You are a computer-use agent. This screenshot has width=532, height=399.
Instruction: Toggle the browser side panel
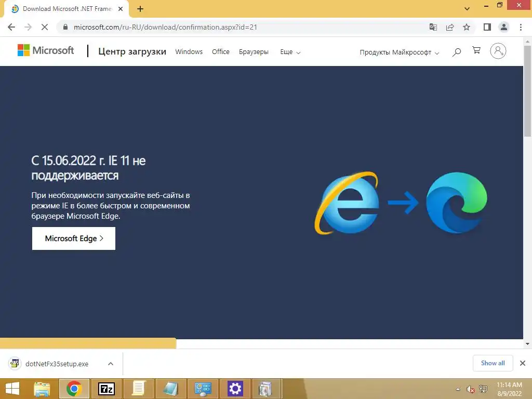487,27
